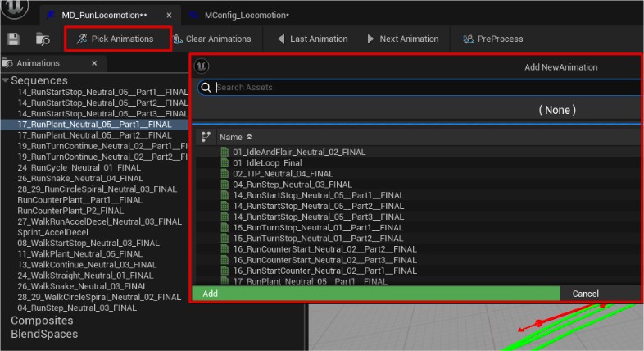
Task: Select 26_WalkSnake_Neutral_03_FINAL sequence
Action: click(82, 286)
